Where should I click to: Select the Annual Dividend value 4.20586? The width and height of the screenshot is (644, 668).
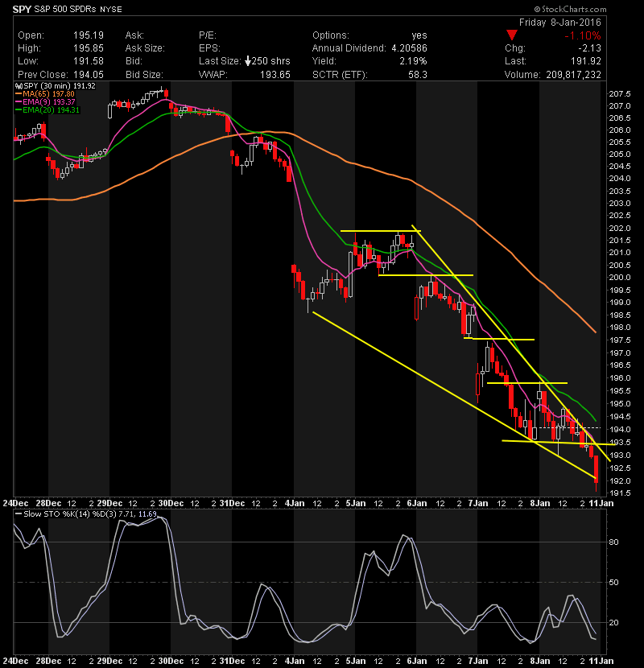[409, 48]
